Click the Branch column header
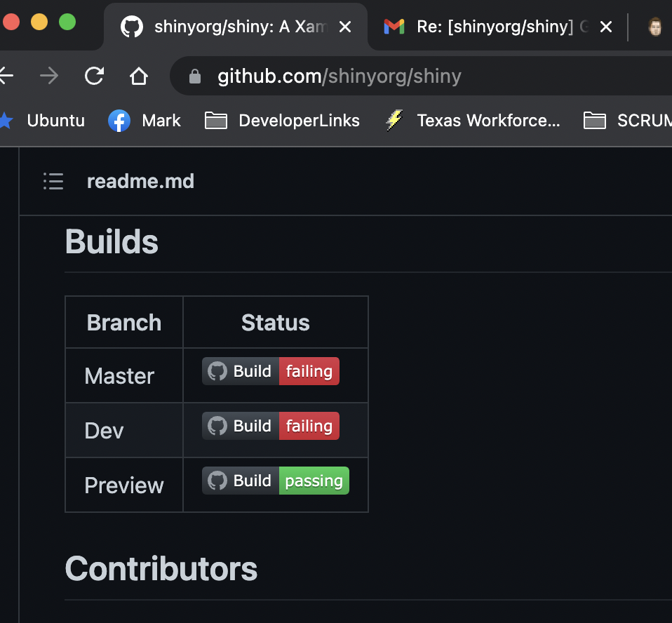672x623 pixels. [x=124, y=323]
